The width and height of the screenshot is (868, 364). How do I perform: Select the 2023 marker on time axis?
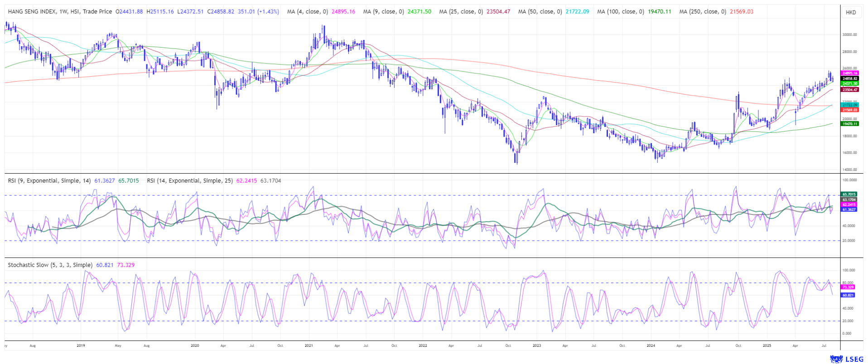tap(536, 346)
